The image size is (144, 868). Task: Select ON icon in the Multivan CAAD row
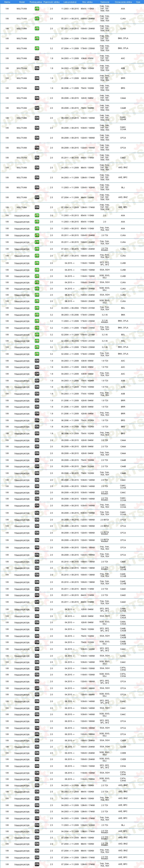click(37, 157)
